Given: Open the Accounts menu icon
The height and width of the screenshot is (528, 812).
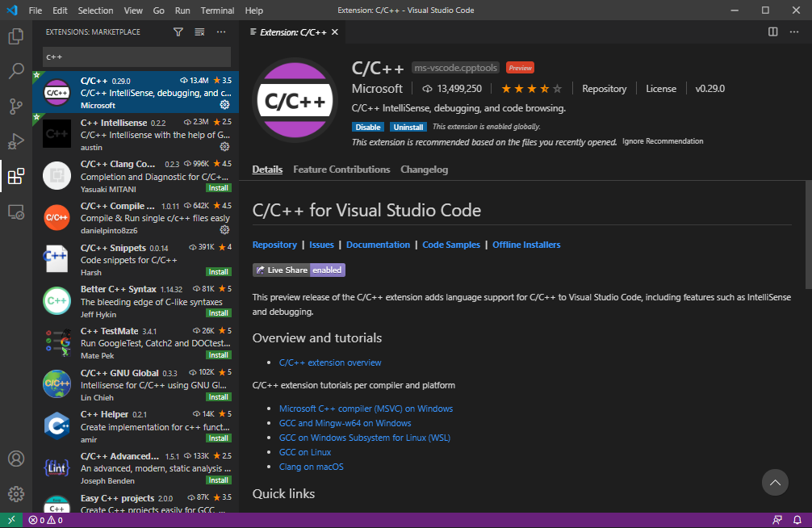Looking at the screenshot, I should pos(16,459).
